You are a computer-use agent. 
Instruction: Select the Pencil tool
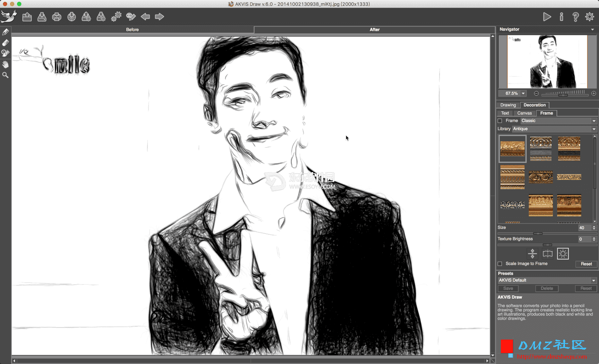pyautogui.click(x=5, y=32)
